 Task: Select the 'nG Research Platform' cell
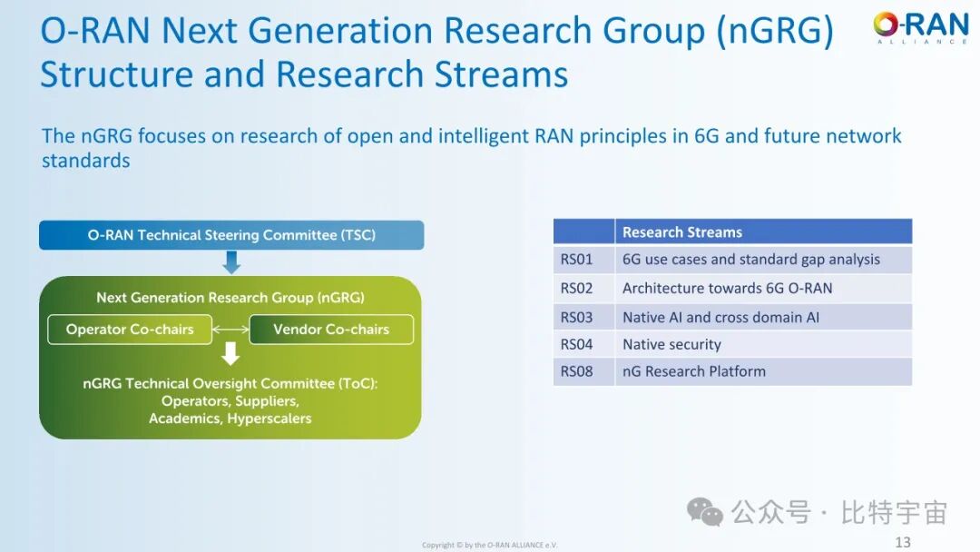point(763,371)
